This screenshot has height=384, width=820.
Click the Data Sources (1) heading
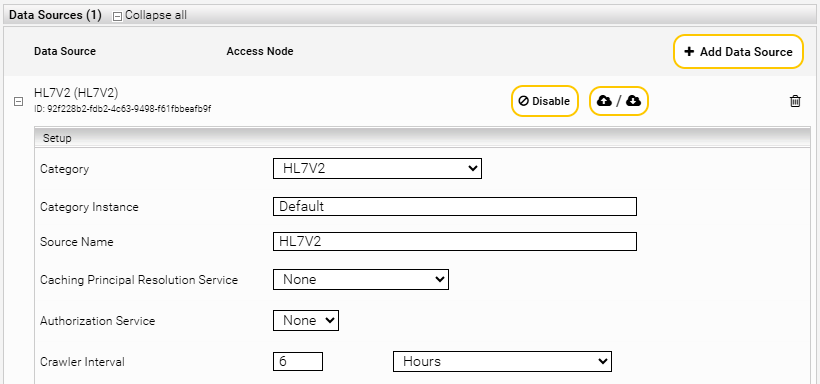(x=55, y=15)
